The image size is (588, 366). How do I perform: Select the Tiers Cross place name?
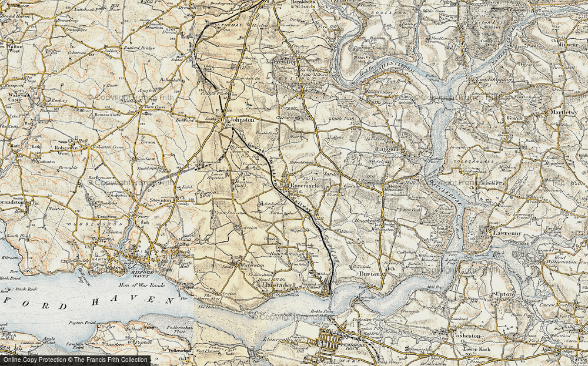[x=153, y=107]
